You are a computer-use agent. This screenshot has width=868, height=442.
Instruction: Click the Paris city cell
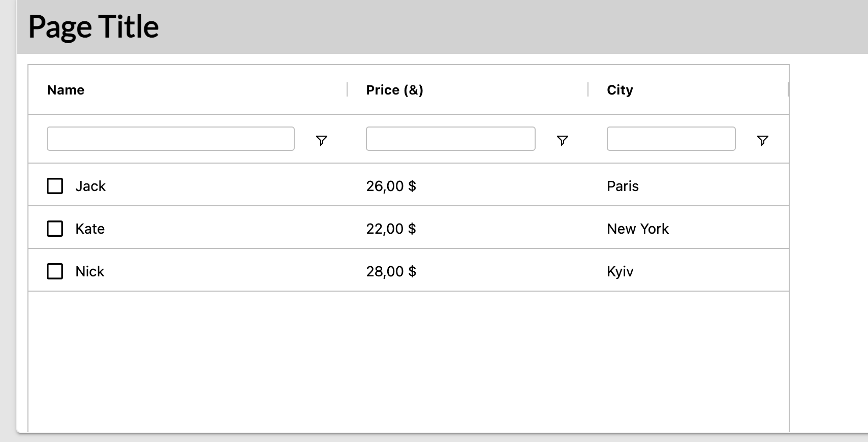[x=623, y=186]
